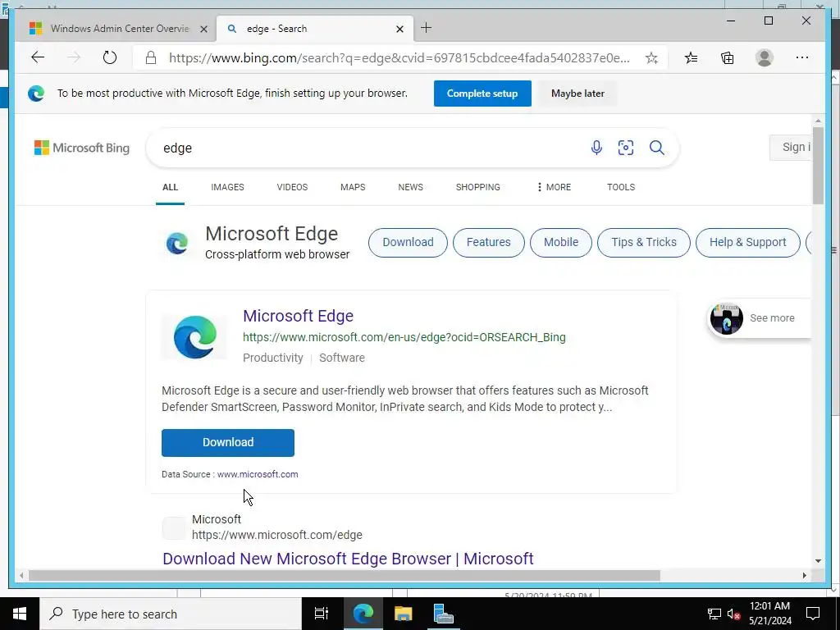This screenshot has width=840, height=630.
Task: Close the edge - Search tab
Action: point(399,29)
